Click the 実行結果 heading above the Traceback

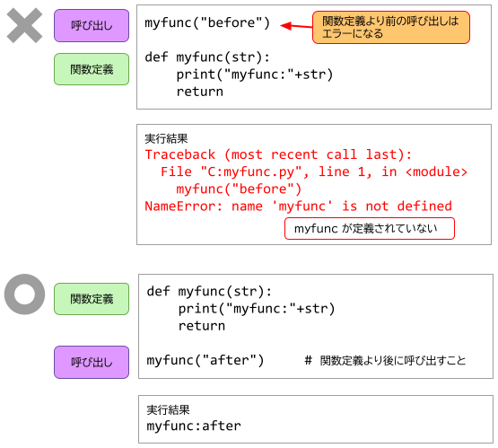[x=166, y=138]
